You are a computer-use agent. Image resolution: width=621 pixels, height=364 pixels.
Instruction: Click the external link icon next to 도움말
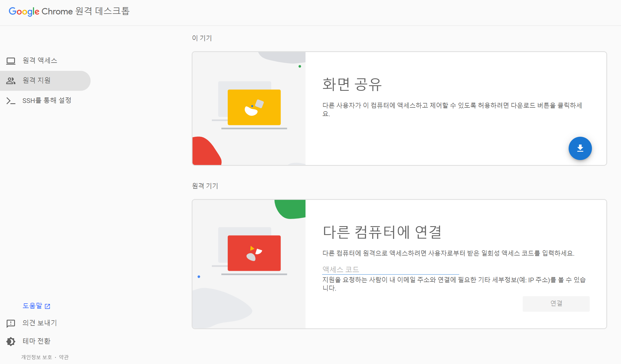(x=48, y=306)
